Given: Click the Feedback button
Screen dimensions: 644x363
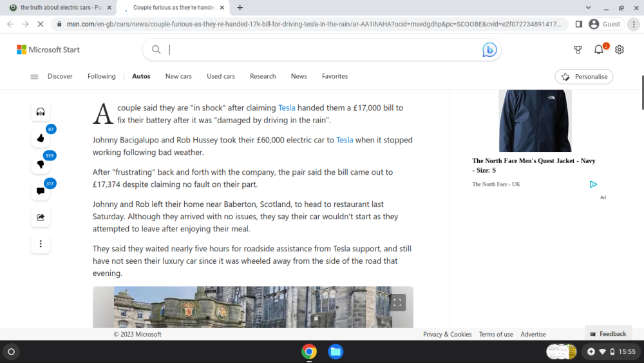Looking at the screenshot, I should [609, 334].
